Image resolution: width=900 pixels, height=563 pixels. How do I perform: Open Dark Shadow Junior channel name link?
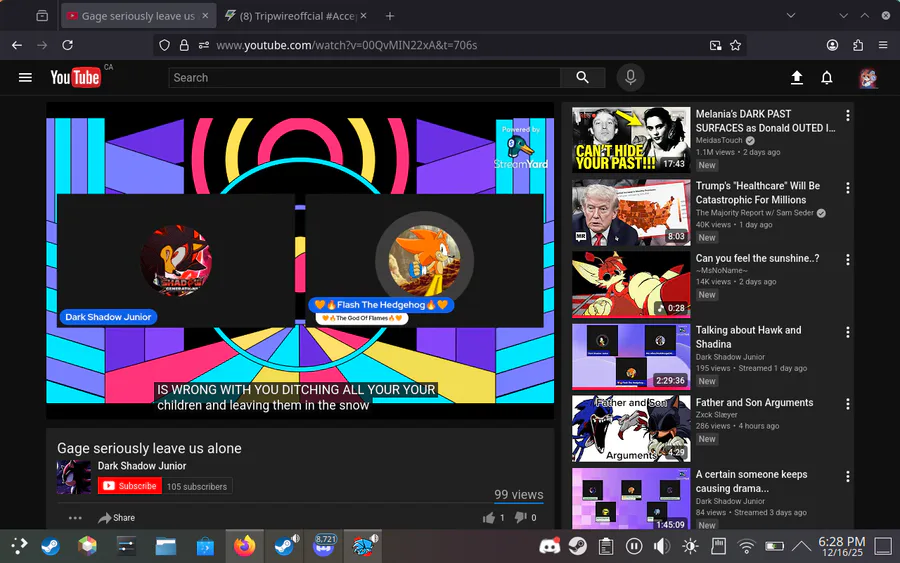point(142,465)
